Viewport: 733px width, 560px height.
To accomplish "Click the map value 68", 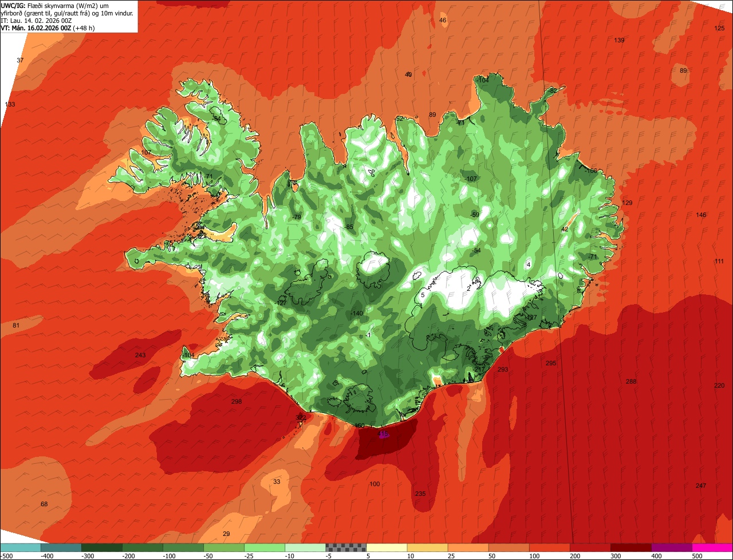I will point(44,504).
